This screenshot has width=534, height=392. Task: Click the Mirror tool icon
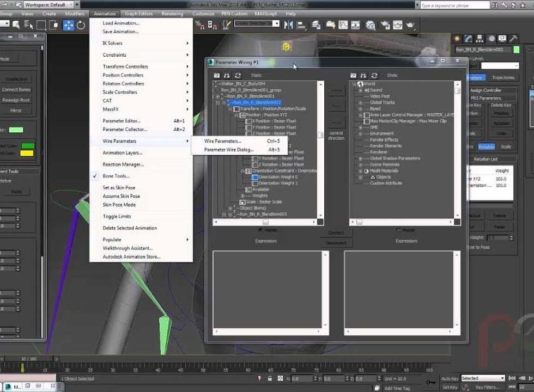tap(288, 25)
